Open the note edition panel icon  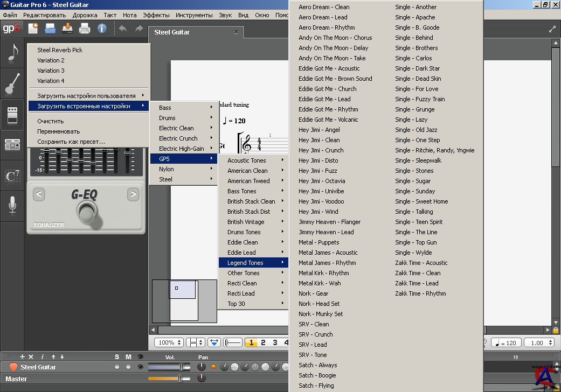tap(13, 52)
